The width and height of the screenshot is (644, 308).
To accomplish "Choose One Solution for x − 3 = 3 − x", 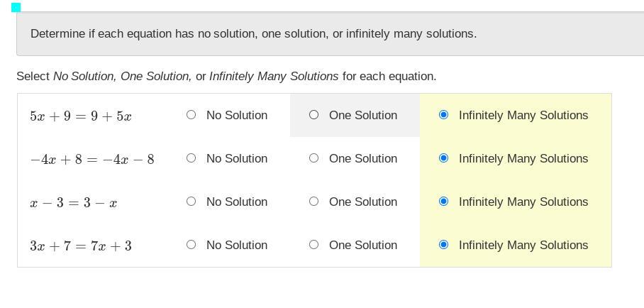I will (313, 202).
